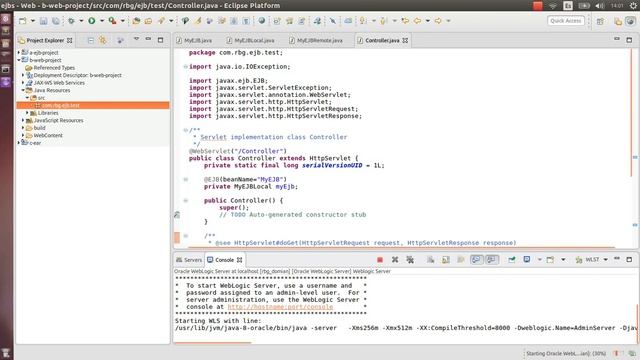Open the New wizard dropdown arrow
640x360 pixels.
tap(33, 21)
